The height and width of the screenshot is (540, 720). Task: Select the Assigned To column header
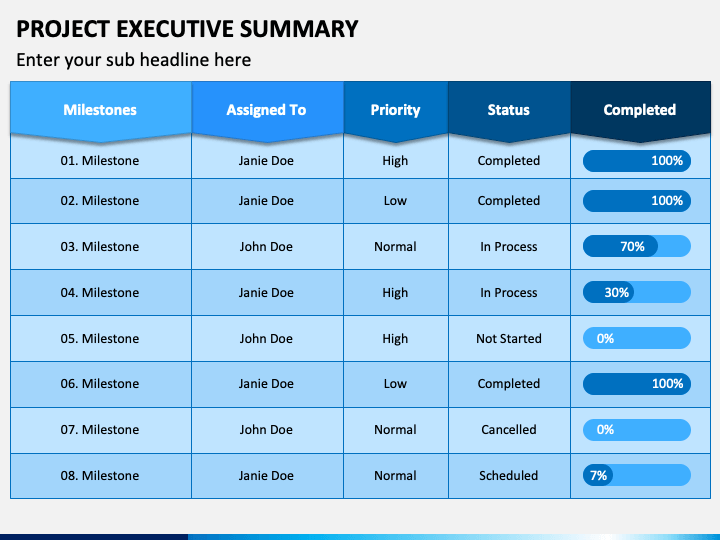267,110
